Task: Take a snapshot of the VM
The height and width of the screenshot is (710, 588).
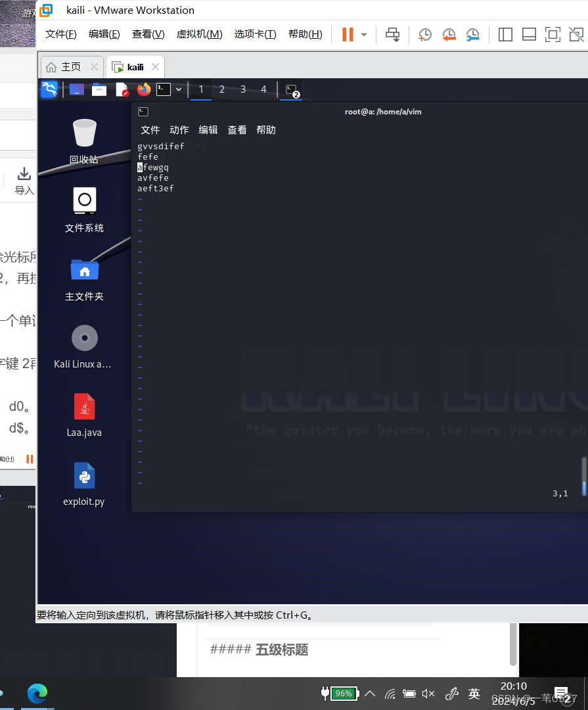Action: pos(424,34)
